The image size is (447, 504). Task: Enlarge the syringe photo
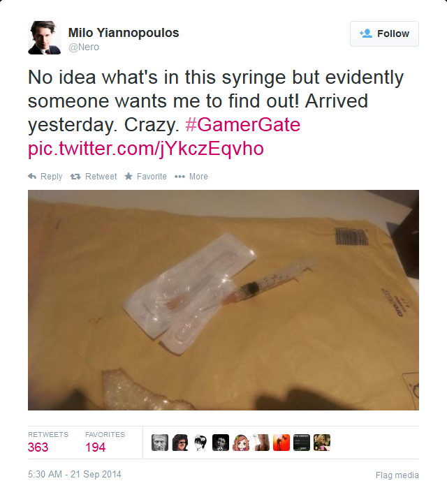click(x=223, y=300)
